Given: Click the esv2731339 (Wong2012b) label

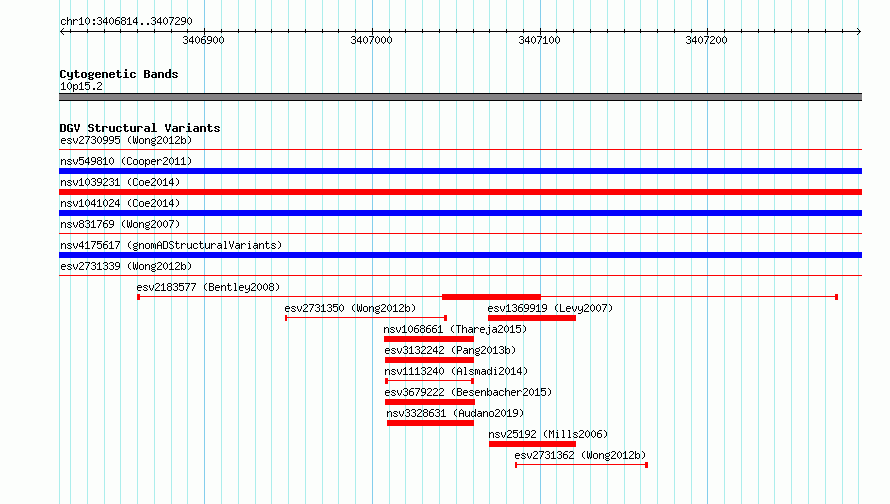Looking at the screenshot, I should (x=126, y=266).
